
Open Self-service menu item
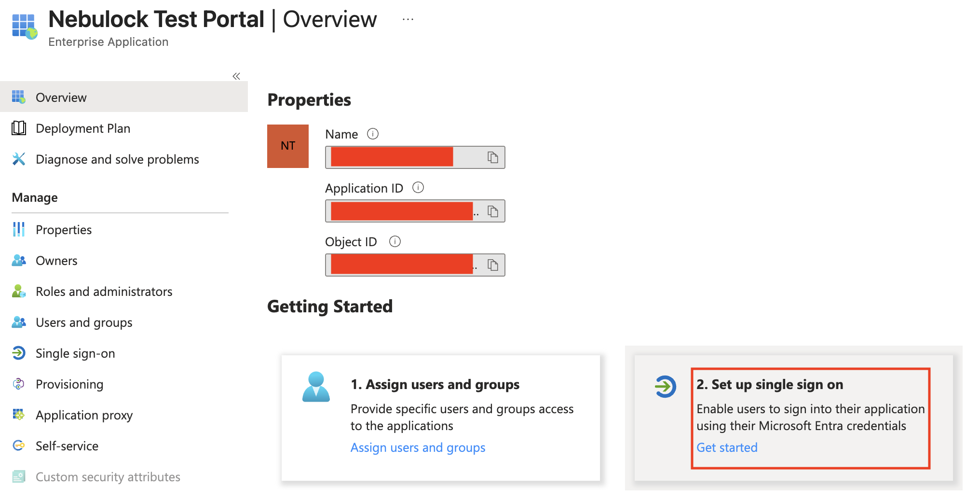tap(67, 446)
